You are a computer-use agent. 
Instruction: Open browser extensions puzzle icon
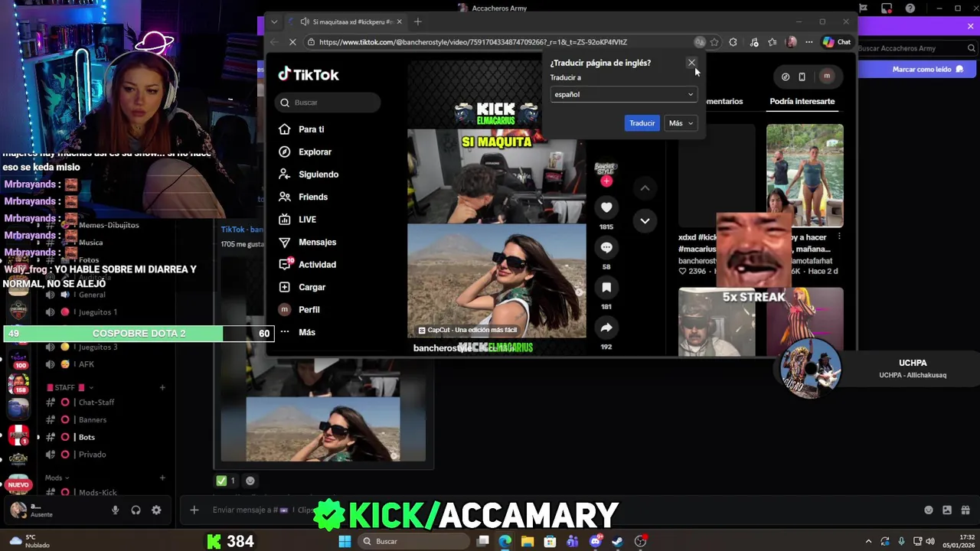pyautogui.click(x=733, y=42)
